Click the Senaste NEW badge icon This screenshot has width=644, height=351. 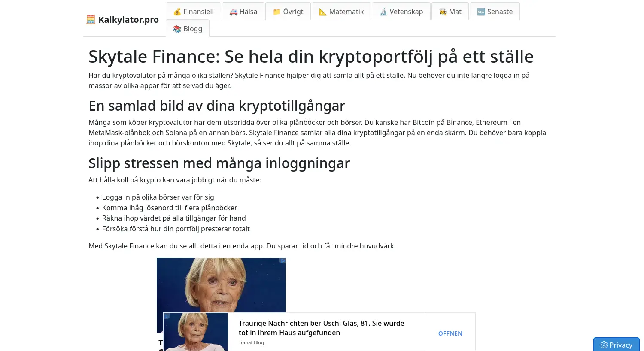[x=481, y=12]
